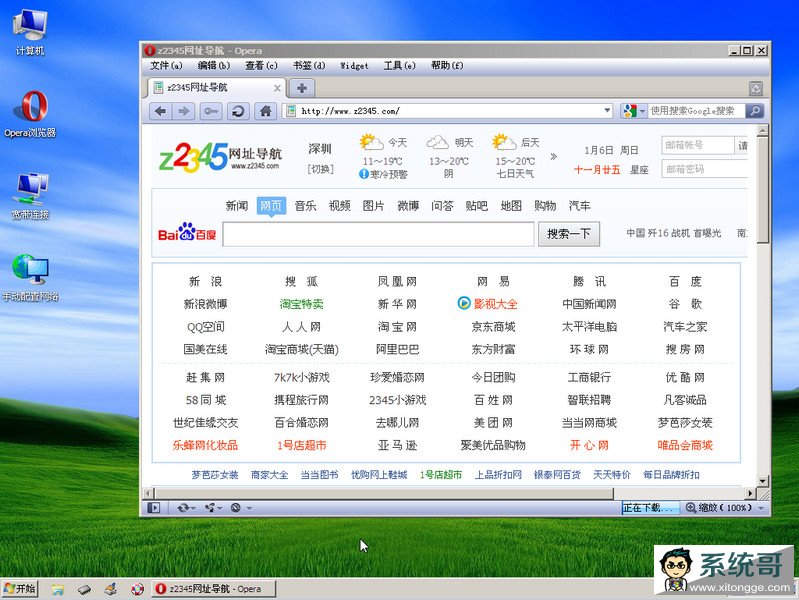Click the Opera taskbar window button
The image size is (799, 600).
point(214,589)
